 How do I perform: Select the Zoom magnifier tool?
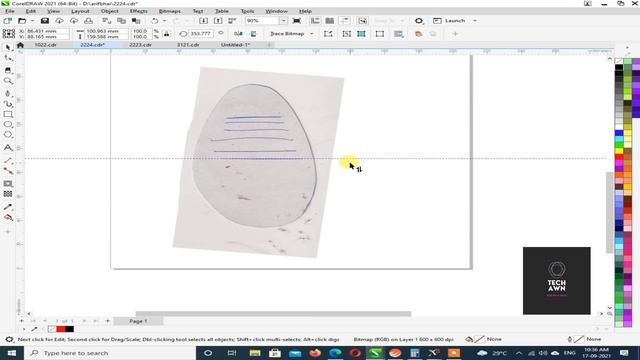[x=8, y=81]
